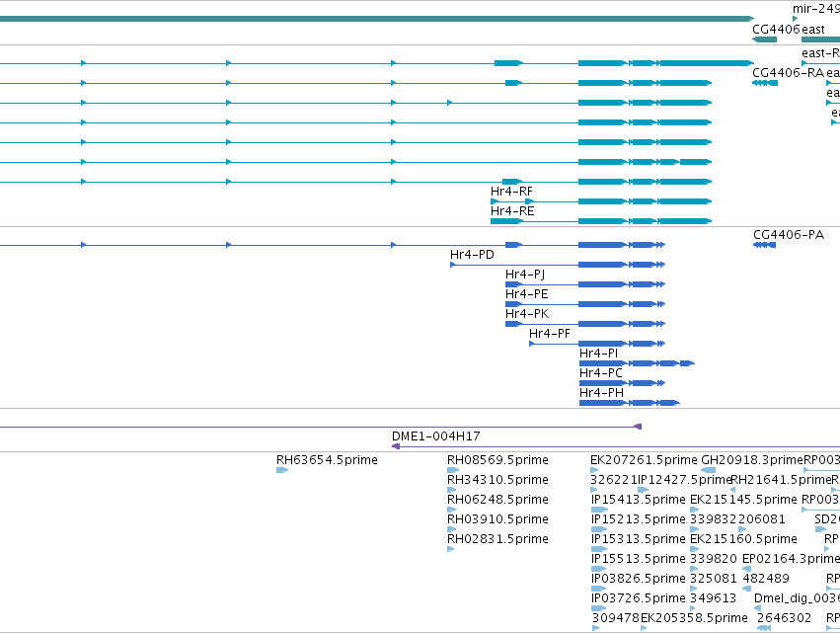Viewport: 840px width, 633px height.
Task: Click the DME1-004H17 clone label
Action: point(436,436)
